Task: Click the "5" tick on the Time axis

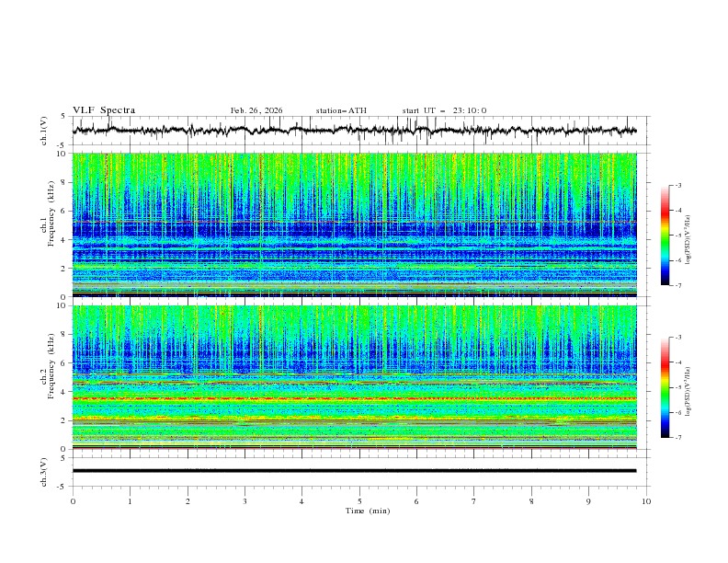Action: tap(359, 501)
